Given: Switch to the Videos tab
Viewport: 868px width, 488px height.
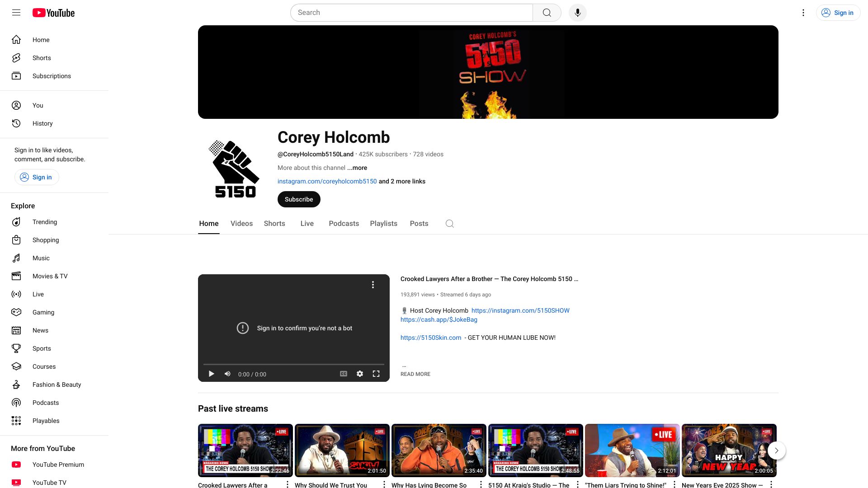Looking at the screenshot, I should [241, 224].
